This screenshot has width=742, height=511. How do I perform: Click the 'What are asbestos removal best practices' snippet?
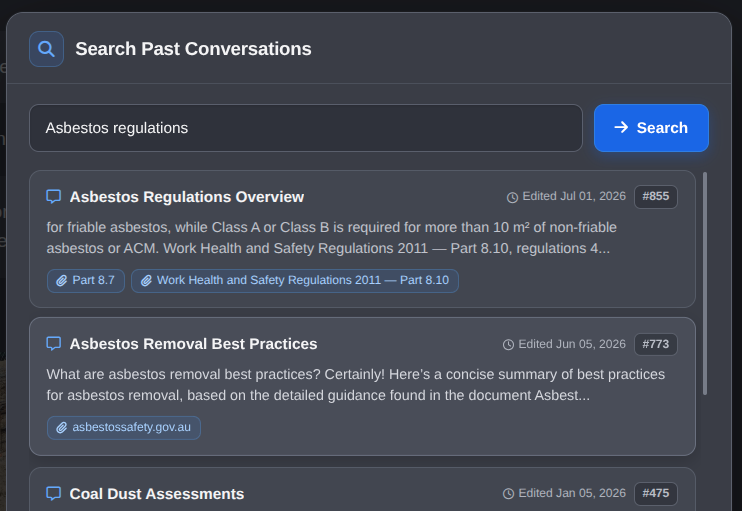[x=355, y=385]
